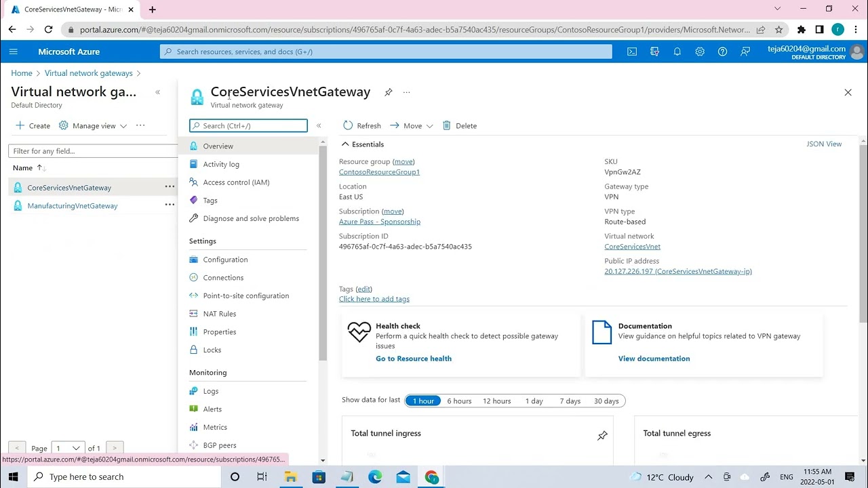Select the 7 days time range
Viewport: 868px width, 488px height.
tap(570, 401)
